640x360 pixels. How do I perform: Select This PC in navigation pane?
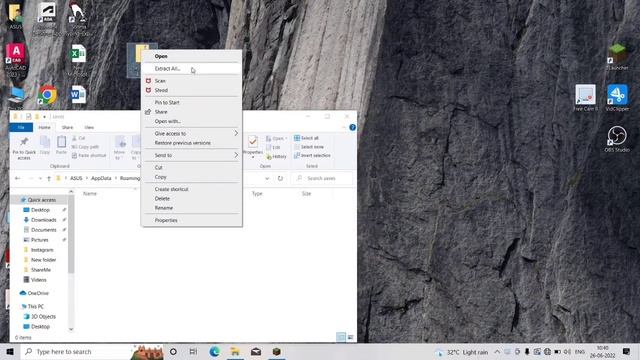[32, 306]
